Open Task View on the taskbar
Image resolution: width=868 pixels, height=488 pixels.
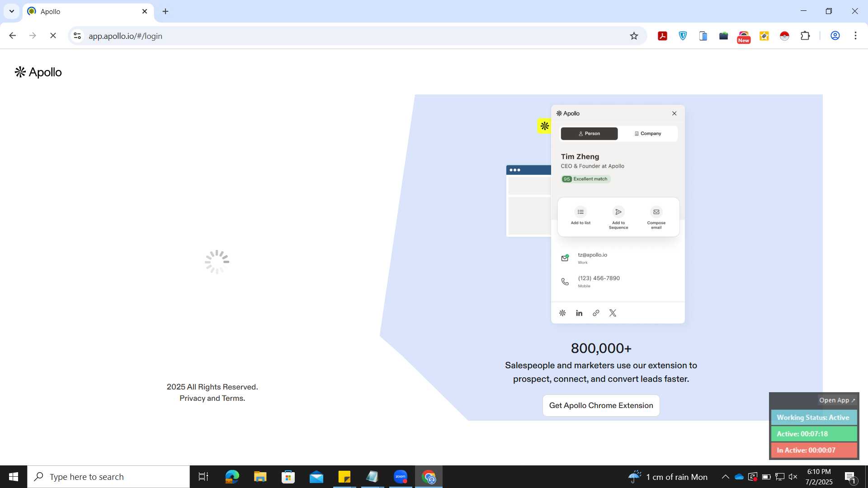click(x=203, y=477)
